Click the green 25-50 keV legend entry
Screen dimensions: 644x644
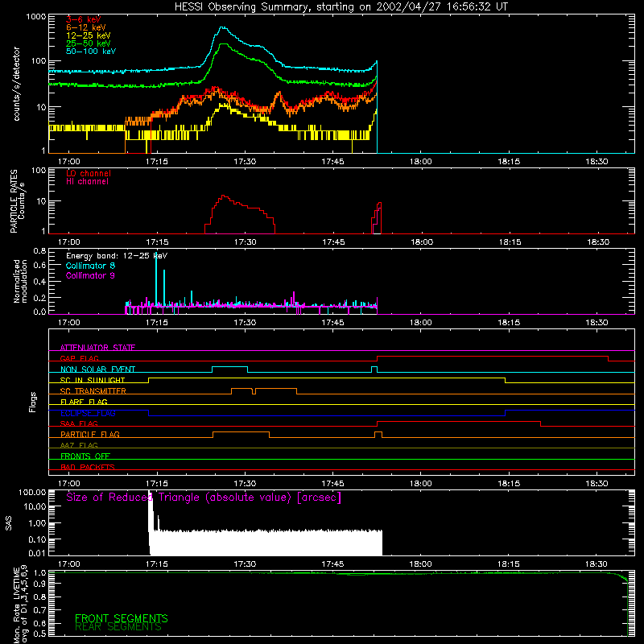click(88, 43)
